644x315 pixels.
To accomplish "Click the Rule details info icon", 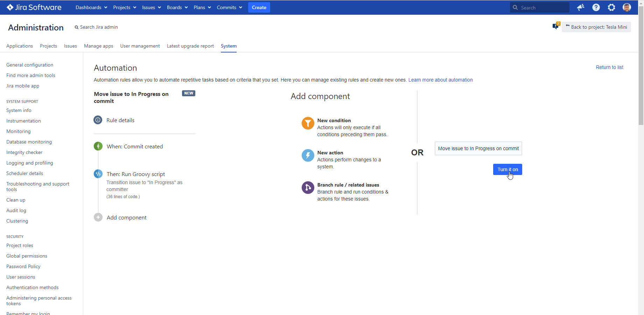I will (x=98, y=120).
